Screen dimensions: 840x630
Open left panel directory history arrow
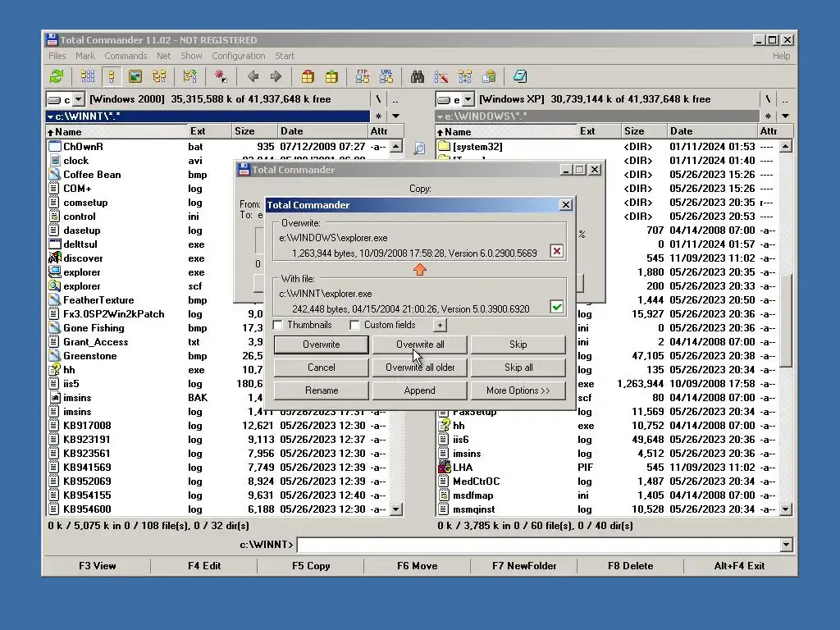[x=396, y=116]
